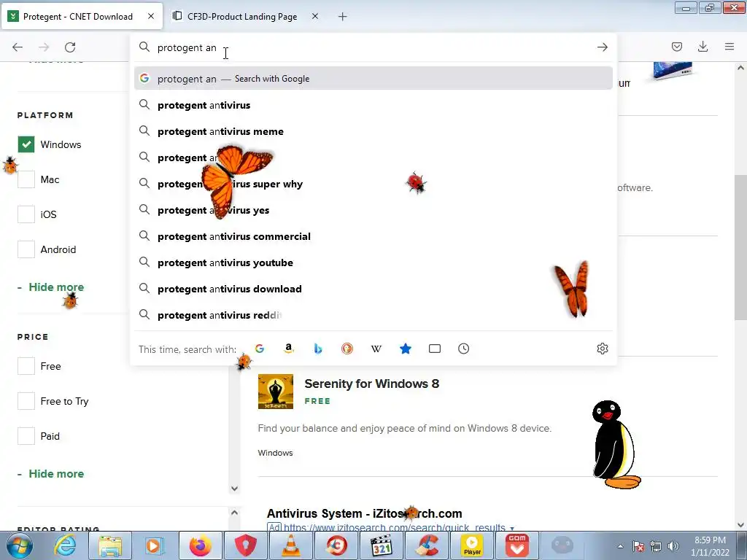This screenshot has width=747, height=560.
Task: Close the Protegent - CNET Download tab
Action: 151,16
